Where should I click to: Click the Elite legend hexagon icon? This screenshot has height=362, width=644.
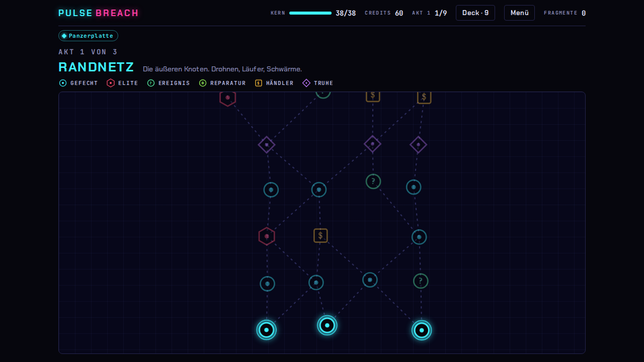pos(111,83)
